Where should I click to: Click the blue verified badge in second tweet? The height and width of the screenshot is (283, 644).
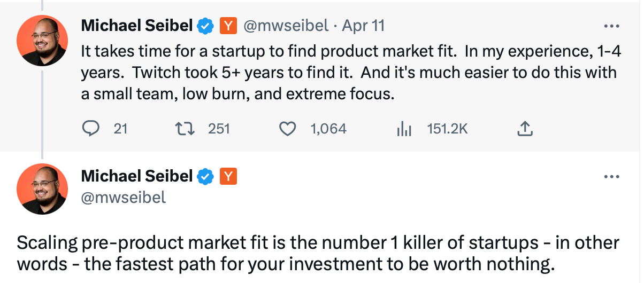205,176
